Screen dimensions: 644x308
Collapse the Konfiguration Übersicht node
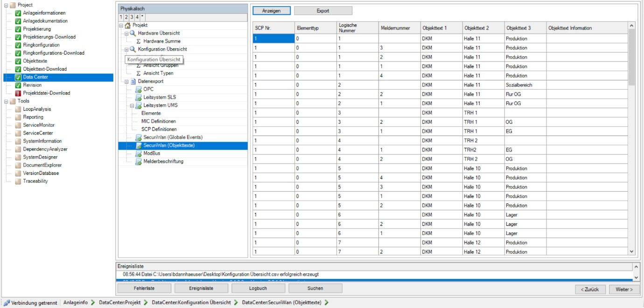127,50
